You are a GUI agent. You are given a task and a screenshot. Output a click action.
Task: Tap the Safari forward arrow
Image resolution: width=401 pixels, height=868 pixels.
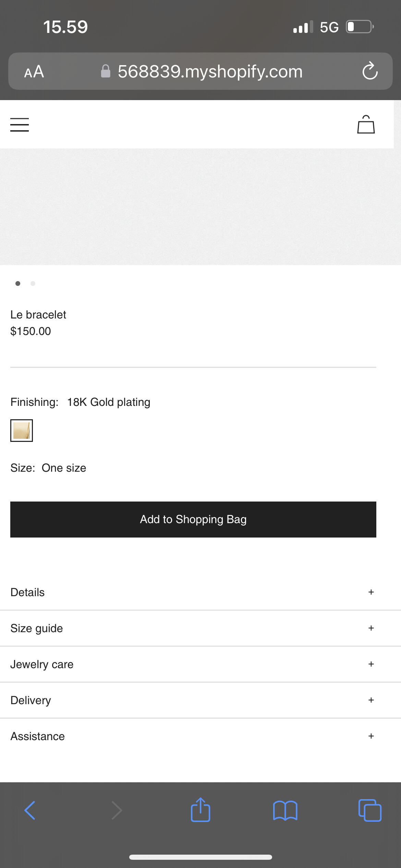[x=117, y=810]
